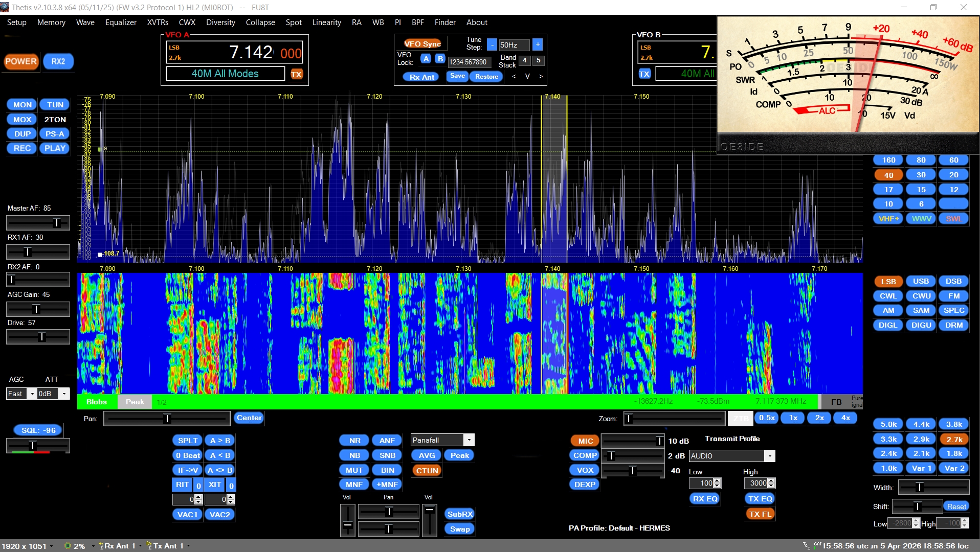Image resolution: width=980 pixels, height=552 pixels.
Task: Click the Swap VFO button
Action: 459,529
